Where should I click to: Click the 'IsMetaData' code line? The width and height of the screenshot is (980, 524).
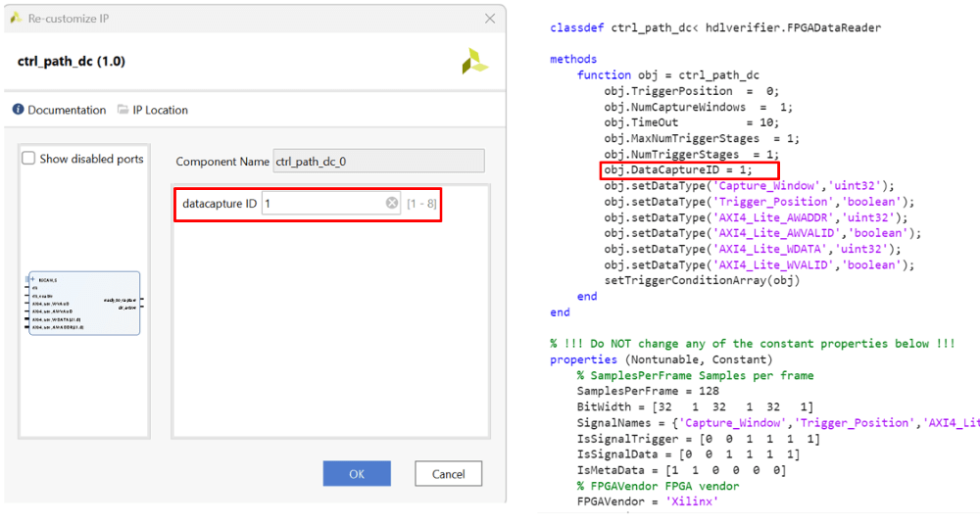tap(681, 470)
